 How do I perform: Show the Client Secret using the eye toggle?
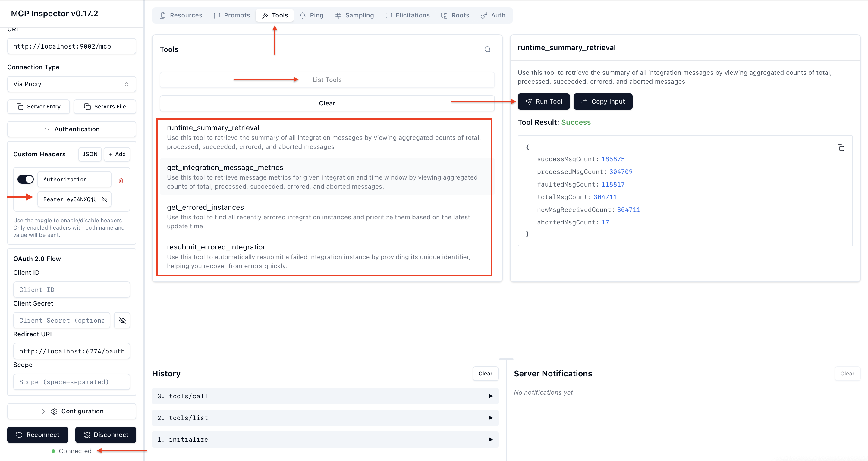tap(122, 320)
